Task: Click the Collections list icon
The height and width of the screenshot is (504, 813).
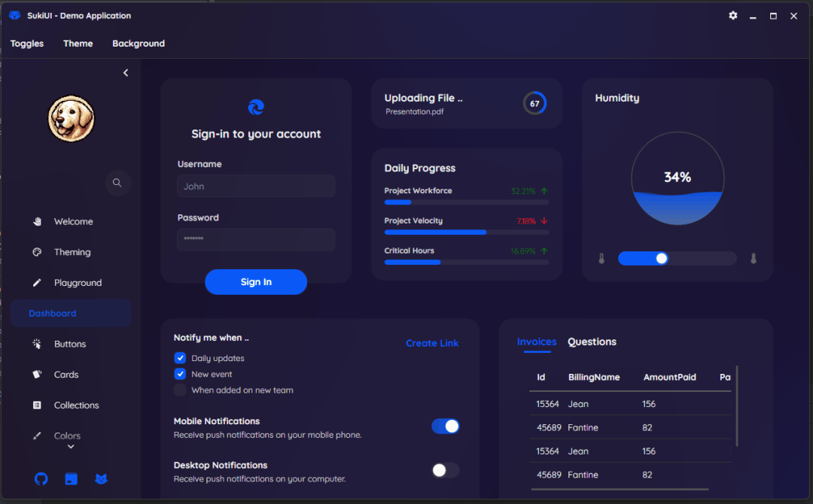Action: click(x=37, y=405)
